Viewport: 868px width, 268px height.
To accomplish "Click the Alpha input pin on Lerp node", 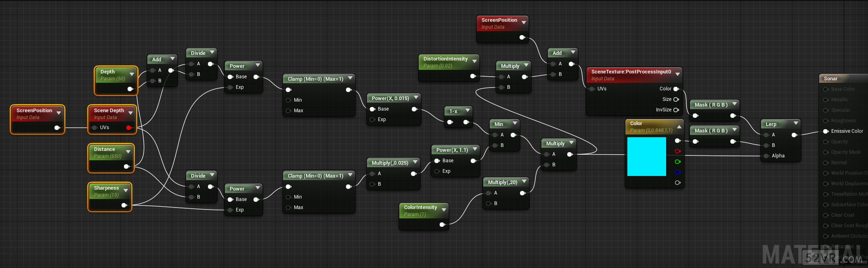I will pos(766,156).
